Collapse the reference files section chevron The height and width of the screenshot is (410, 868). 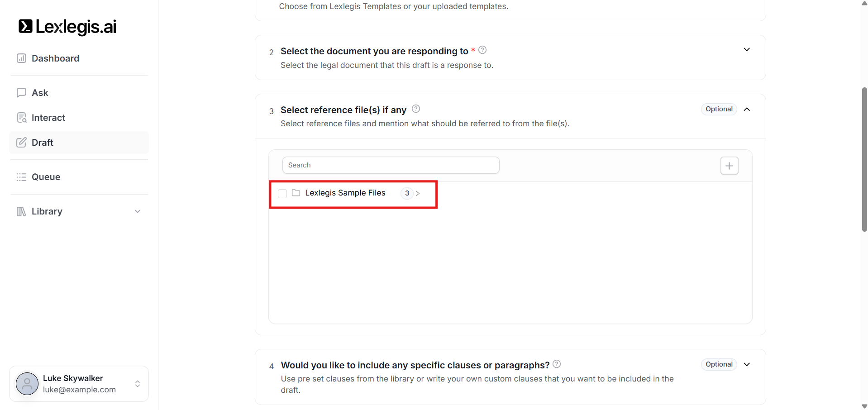747,109
